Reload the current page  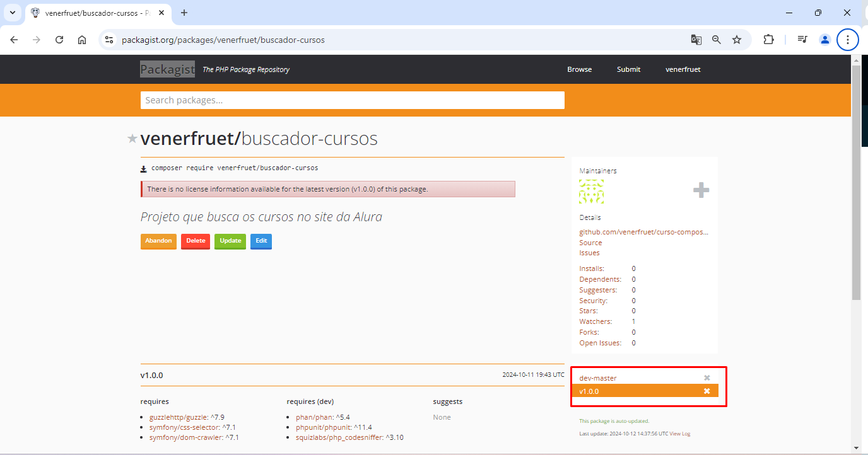pyautogui.click(x=59, y=40)
